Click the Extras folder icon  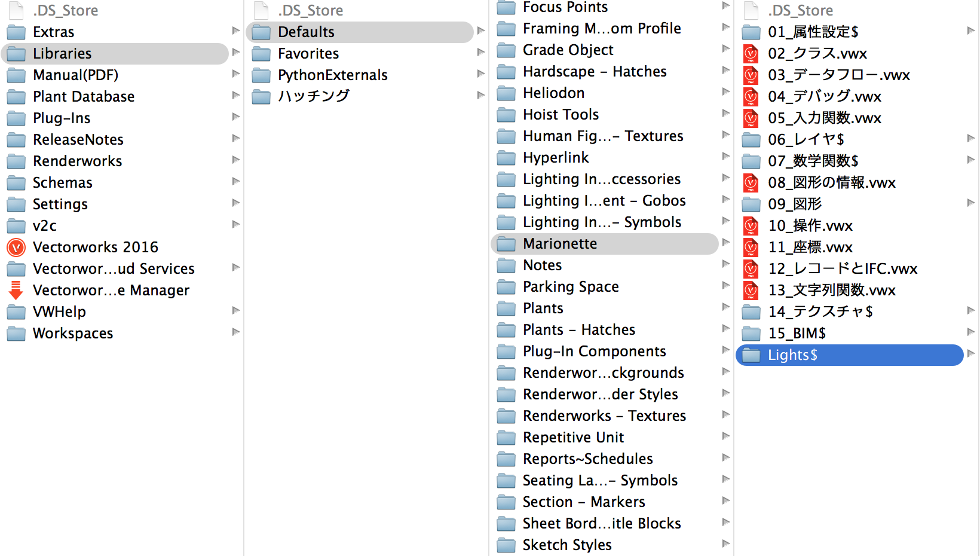tap(16, 32)
